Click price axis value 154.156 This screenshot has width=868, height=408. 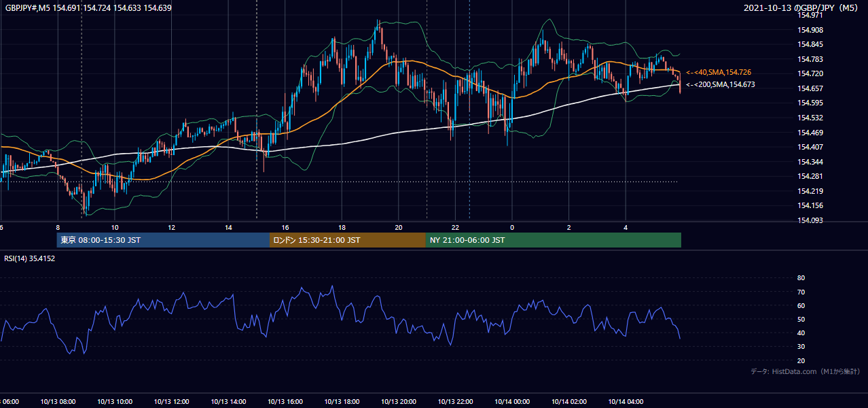tap(810, 206)
